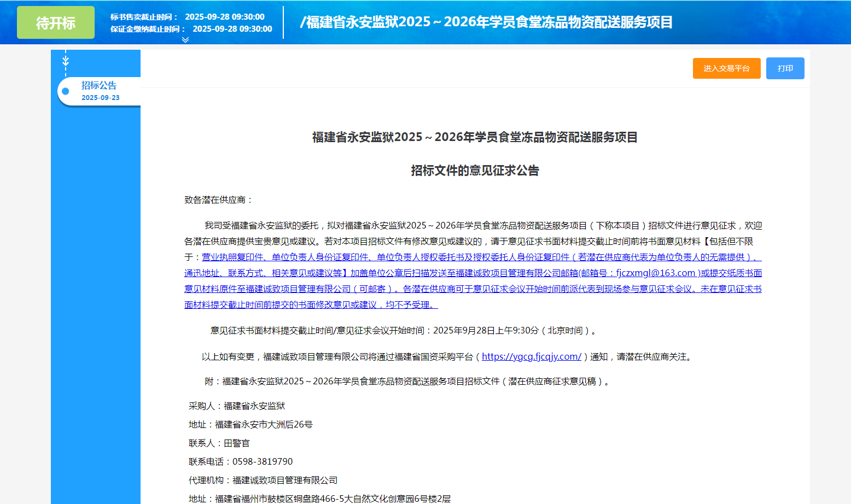
Task: Click the 待开标 status button
Action: pyautogui.click(x=56, y=22)
